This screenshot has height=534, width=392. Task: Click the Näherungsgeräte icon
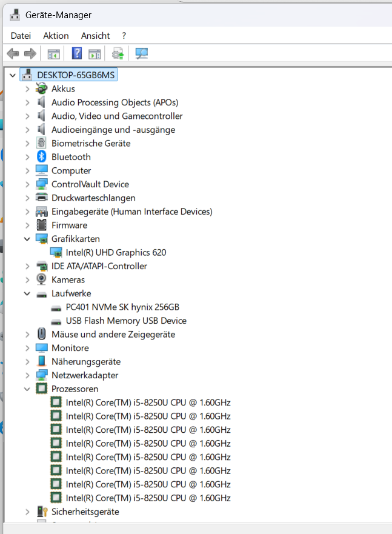[x=42, y=361]
